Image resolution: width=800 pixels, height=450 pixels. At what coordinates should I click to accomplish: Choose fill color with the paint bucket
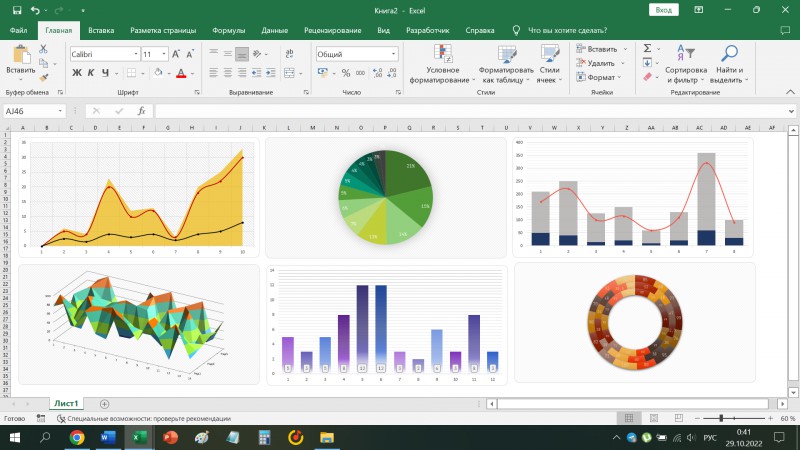[158, 73]
